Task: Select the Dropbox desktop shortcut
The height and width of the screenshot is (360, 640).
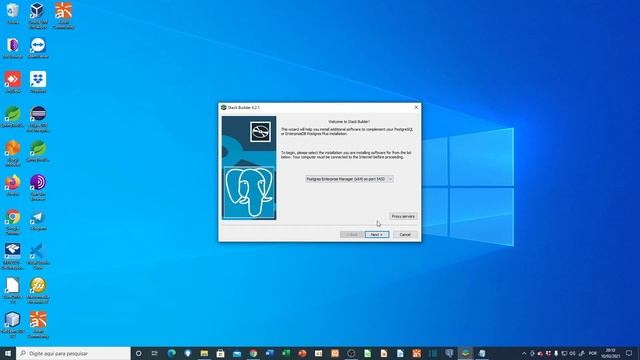Action: pos(38,82)
